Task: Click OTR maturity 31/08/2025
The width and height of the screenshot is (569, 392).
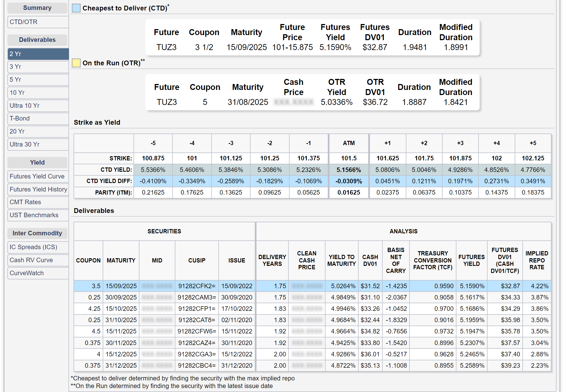Action: (x=248, y=102)
